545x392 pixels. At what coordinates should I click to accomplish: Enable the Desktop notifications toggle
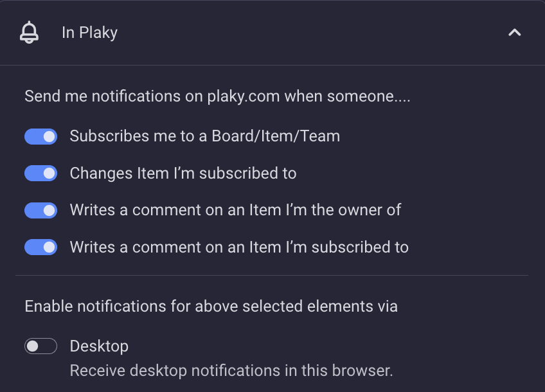coord(40,346)
